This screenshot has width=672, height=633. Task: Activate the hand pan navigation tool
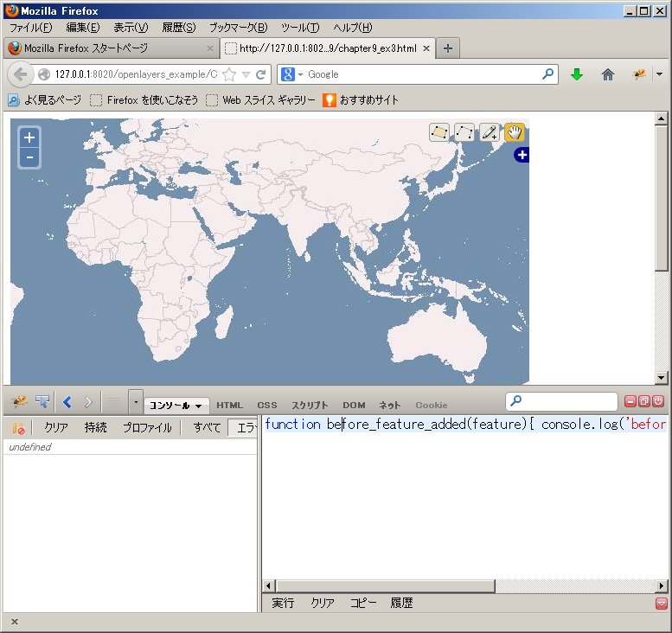click(x=515, y=132)
